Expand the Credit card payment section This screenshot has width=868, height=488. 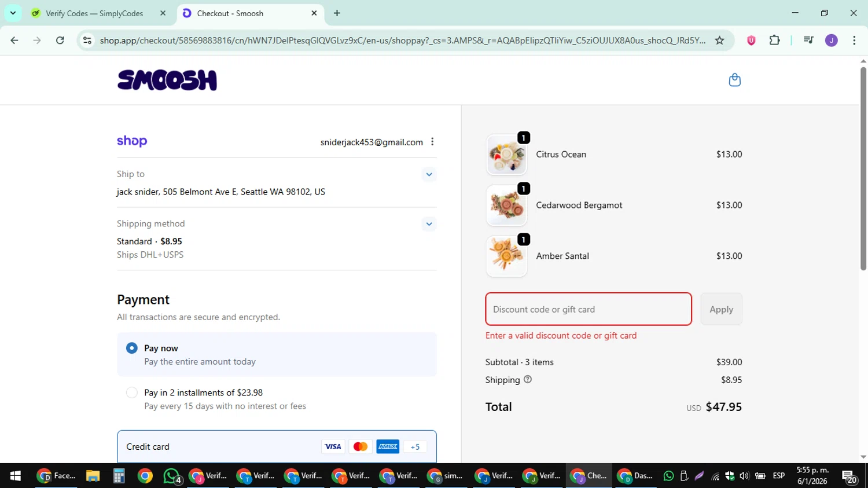tap(277, 446)
